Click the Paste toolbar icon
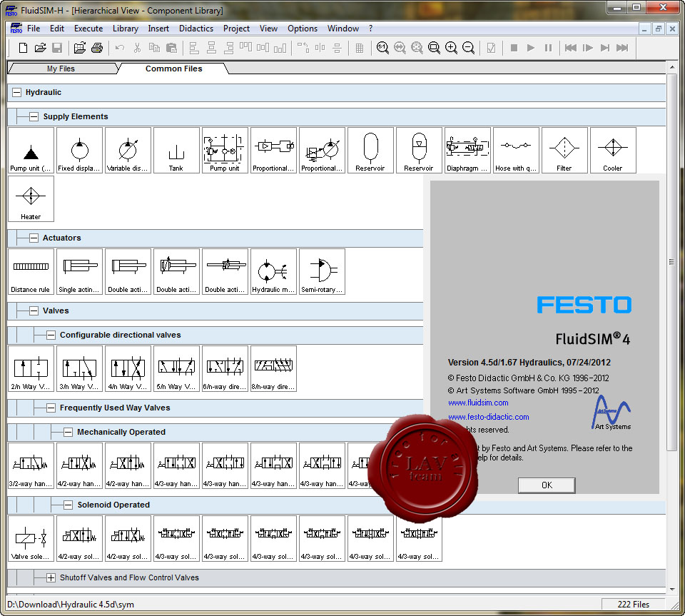This screenshot has height=616, width=685. pos(172,48)
